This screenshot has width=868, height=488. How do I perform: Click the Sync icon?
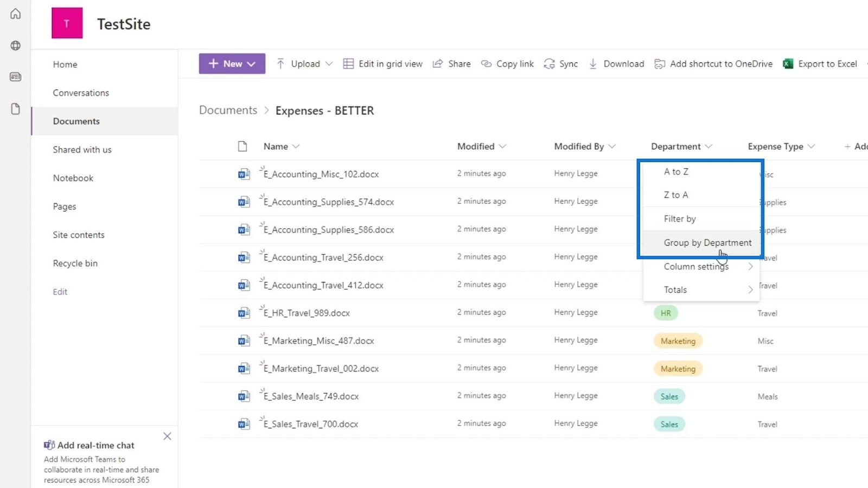click(550, 64)
